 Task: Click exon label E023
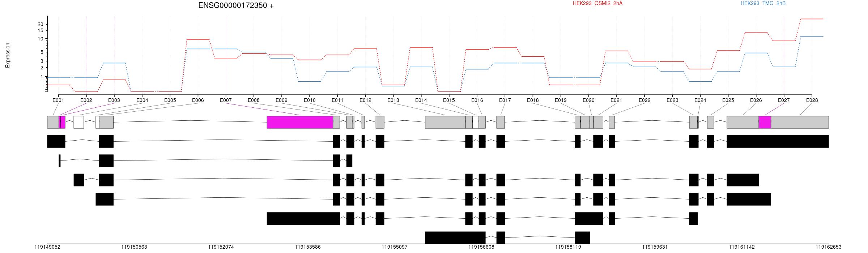tap(672, 100)
